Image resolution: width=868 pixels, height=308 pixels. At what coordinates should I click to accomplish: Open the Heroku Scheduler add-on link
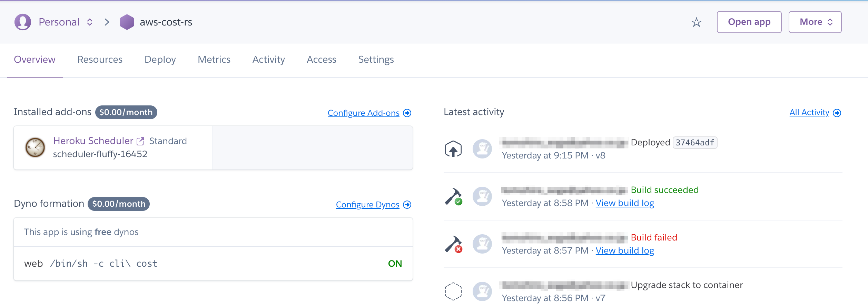pos(93,141)
